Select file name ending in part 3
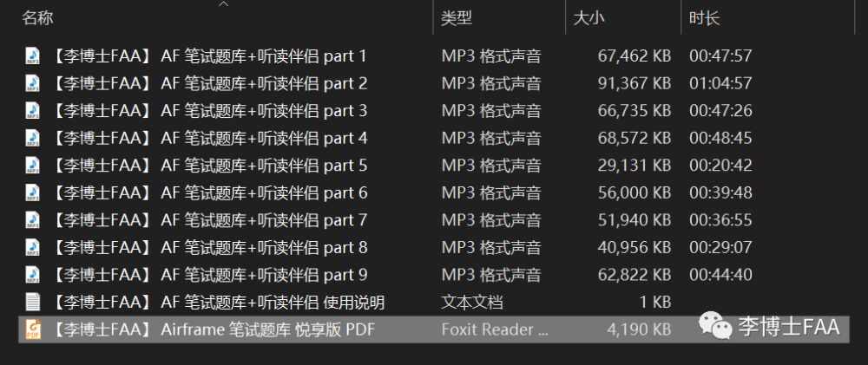The height and width of the screenshot is (365, 868). [210, 111]
